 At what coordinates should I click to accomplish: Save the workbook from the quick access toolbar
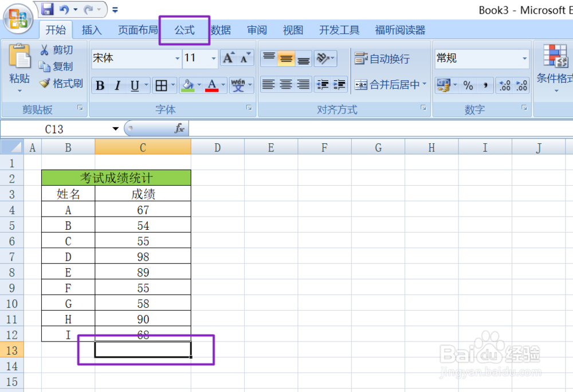(x=48, y=9)
